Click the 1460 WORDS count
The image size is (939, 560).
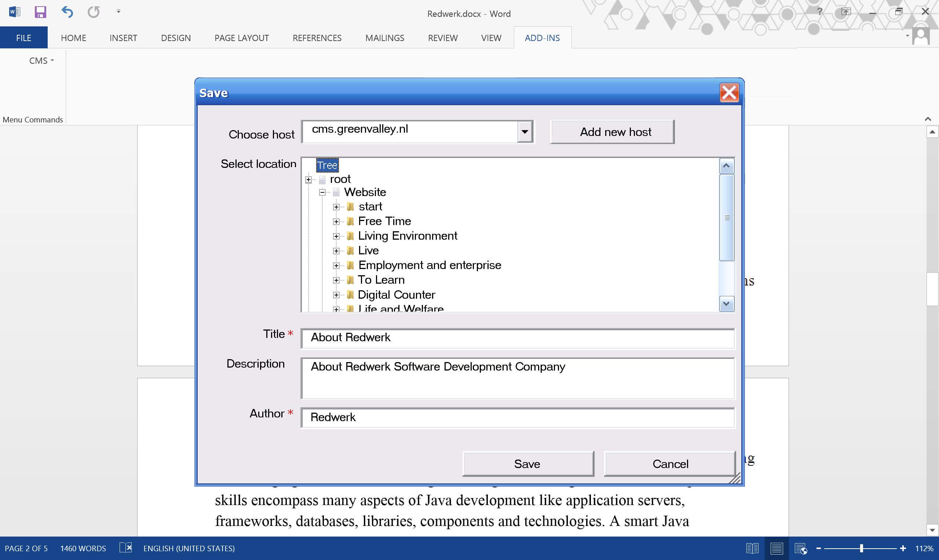[83, 548]
